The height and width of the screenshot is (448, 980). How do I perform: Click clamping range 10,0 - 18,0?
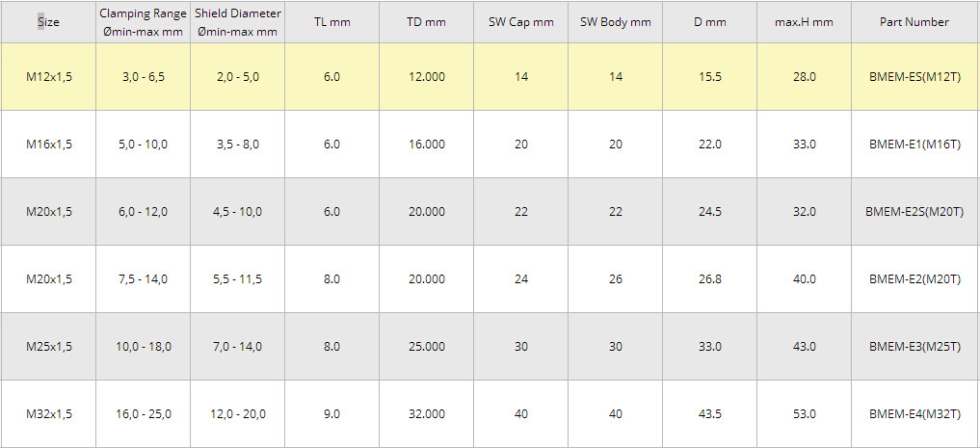pyautogui.click(x=144, y=347)
